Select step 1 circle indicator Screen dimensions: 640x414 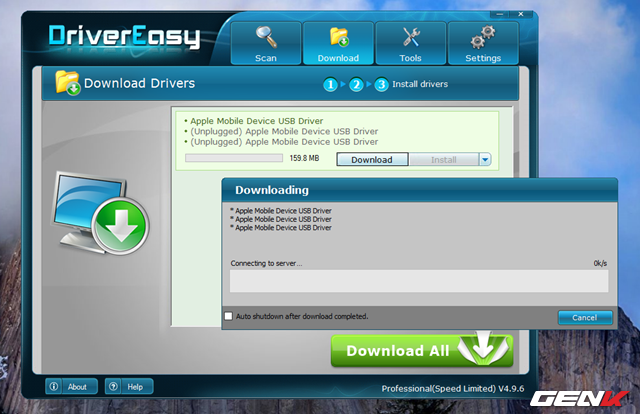[x=329, y=84]
